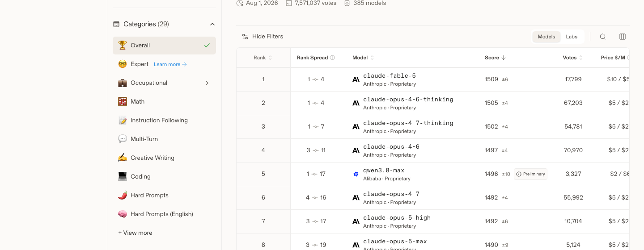Click the votes checkbox icon in header
Viewport: 644px width, 250px height.
289,3
